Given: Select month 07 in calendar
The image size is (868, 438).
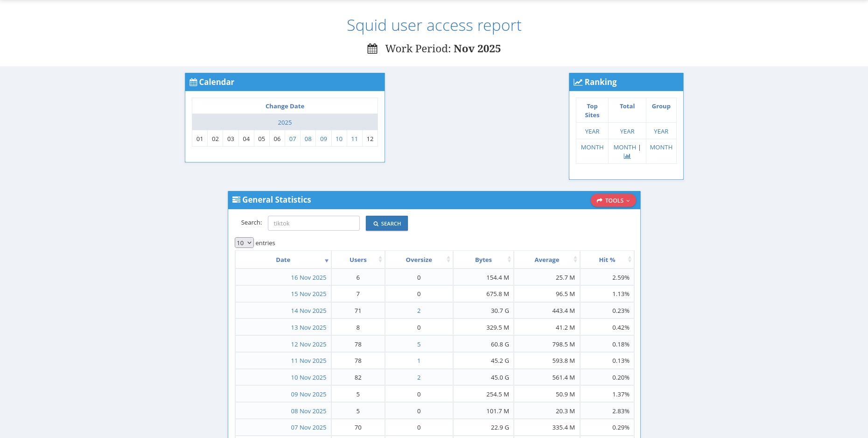Looking at the screenshot, I should coord(293,139).
